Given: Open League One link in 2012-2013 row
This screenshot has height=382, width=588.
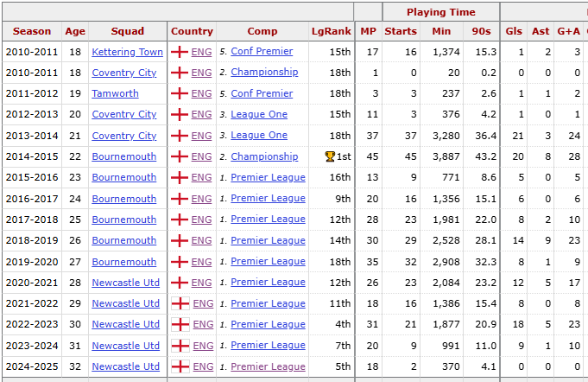Looking at the screenshot, I should pos(259,114).
